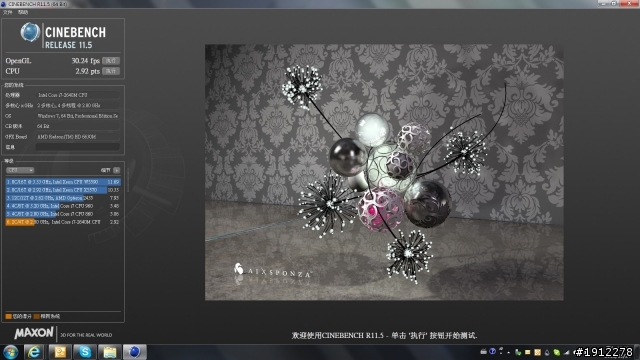
Task: Click the bright orange legend swatch
Action: coord(9,316)
